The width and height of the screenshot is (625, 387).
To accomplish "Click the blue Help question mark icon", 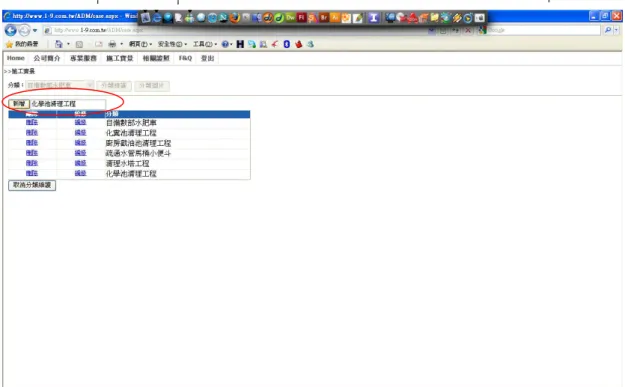I will 225,44.
